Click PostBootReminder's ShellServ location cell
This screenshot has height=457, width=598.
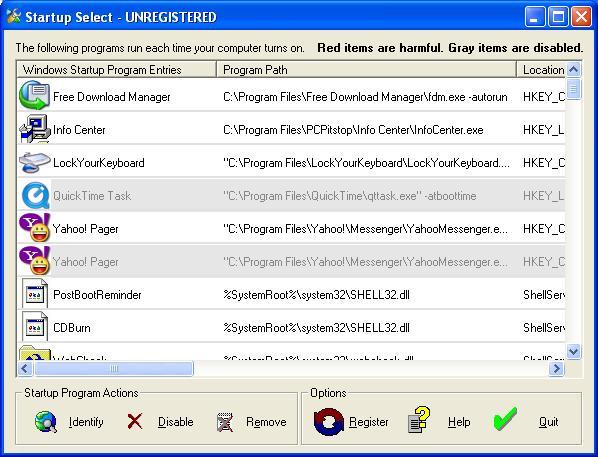pos(544,294)
